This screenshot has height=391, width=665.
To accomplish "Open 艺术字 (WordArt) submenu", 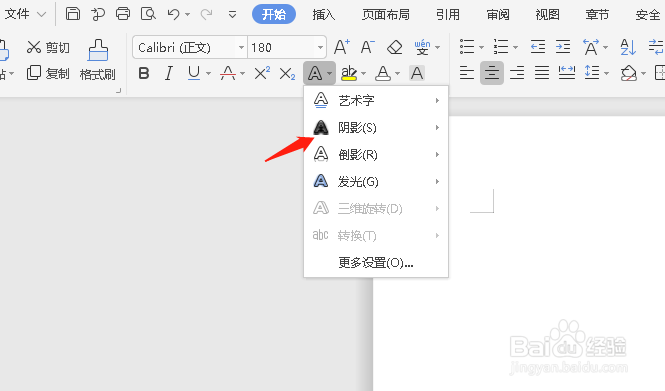I will click(376, 101).
